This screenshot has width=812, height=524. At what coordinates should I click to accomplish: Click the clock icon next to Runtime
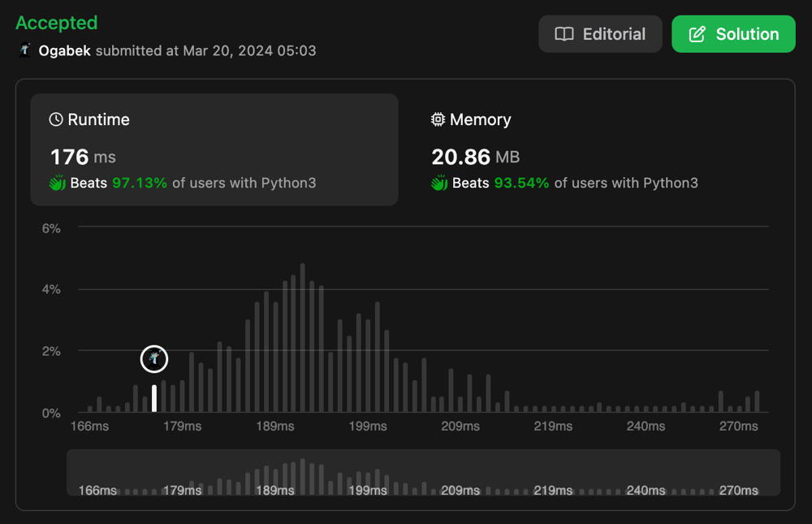coord(56,119)
